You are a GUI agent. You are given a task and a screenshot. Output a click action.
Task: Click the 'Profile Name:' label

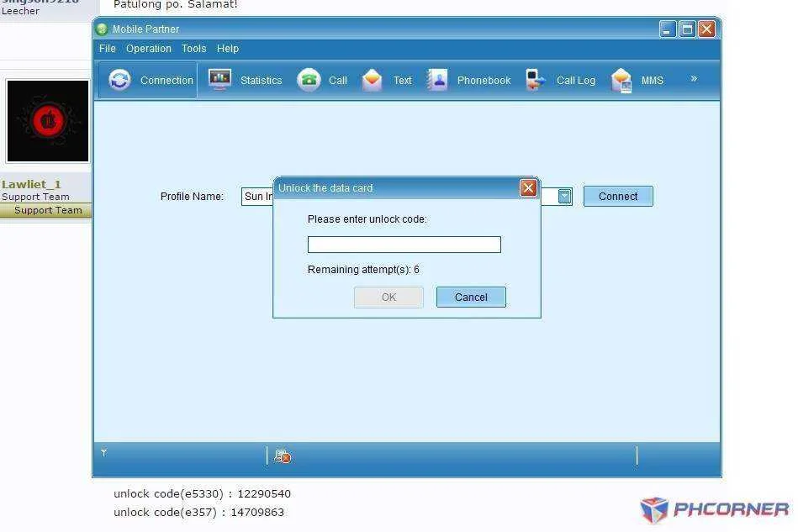[x=192, y=197]
